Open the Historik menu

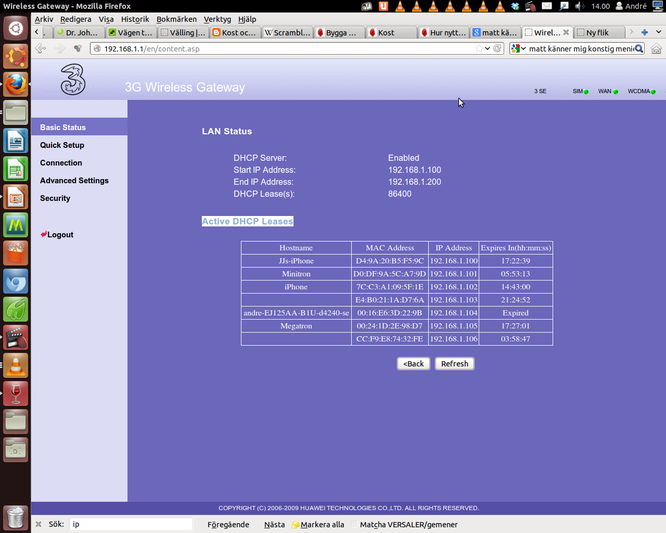click(135, 19)
